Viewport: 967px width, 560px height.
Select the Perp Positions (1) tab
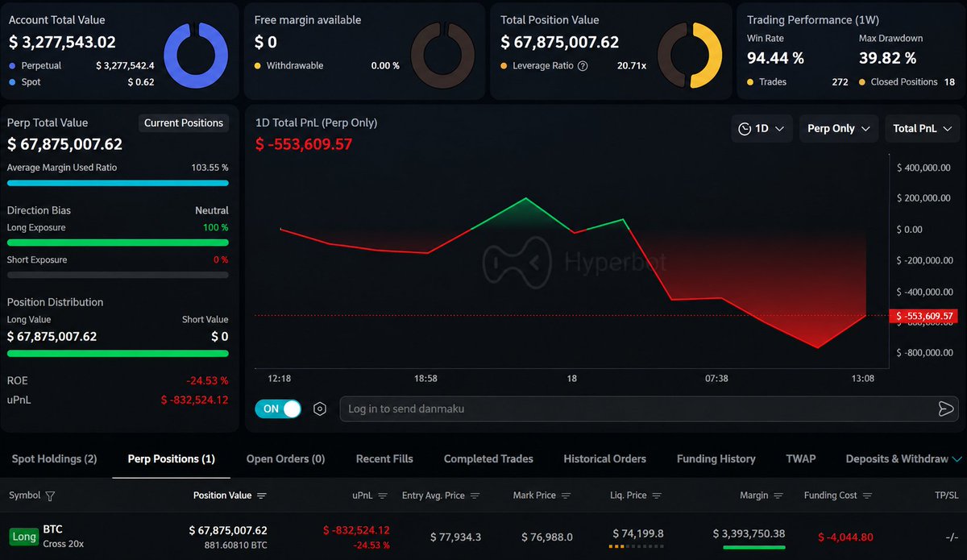click(x=172, y=458)
